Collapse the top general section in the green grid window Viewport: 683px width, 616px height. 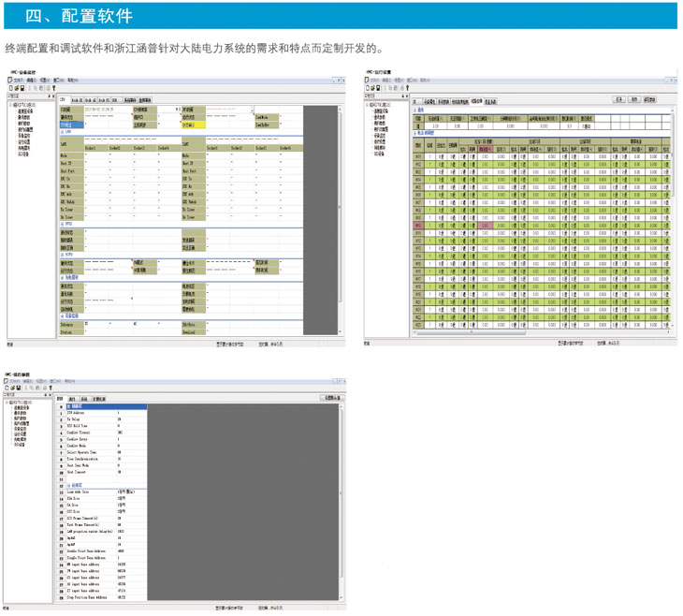pos(417,109)
